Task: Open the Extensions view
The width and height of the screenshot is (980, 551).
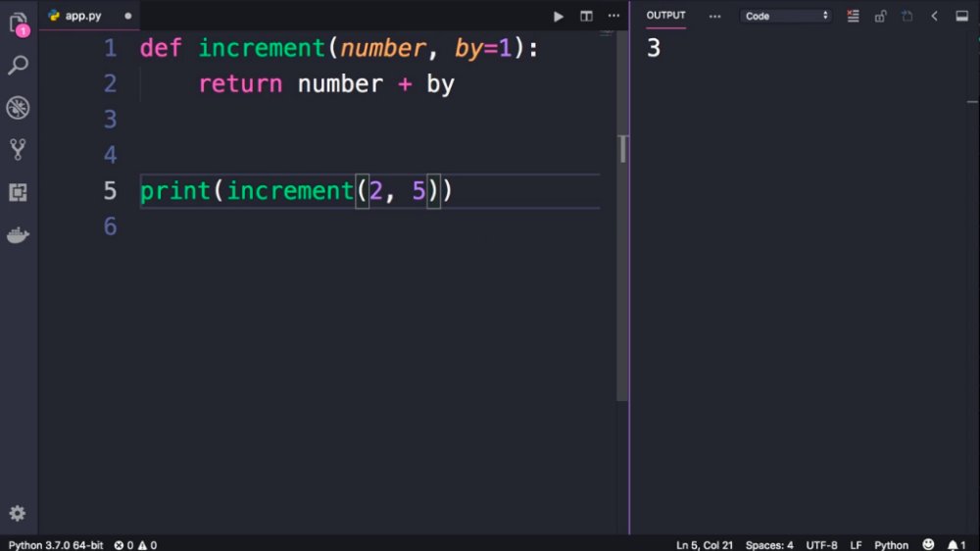Action: pos(18,192)
